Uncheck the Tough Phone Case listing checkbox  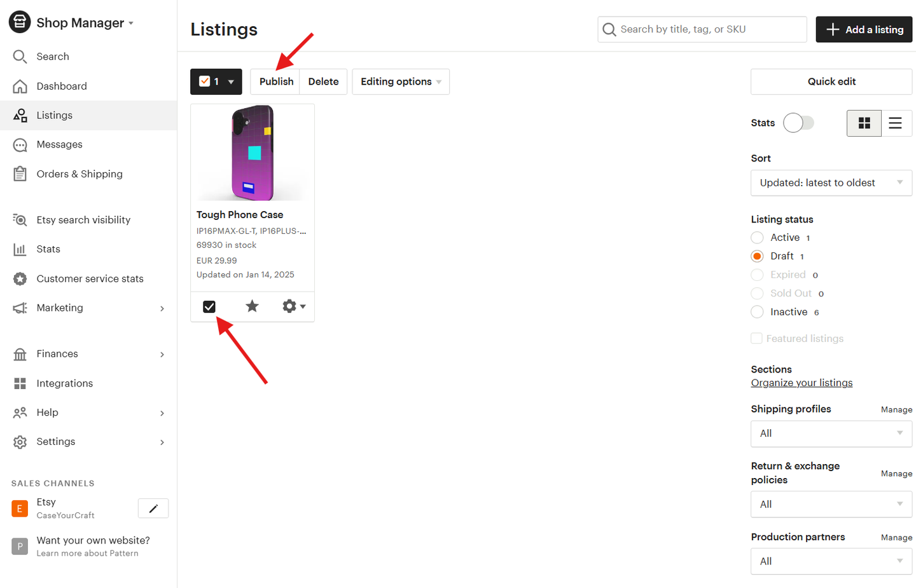pyautogui.click(x=209, y=306)
